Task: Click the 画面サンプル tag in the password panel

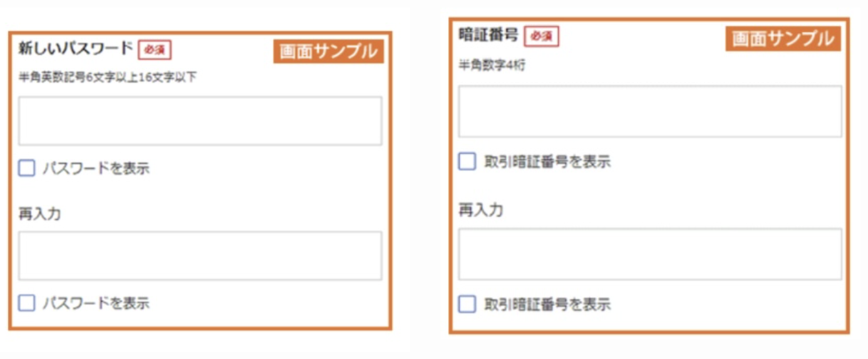Action: coord(328,51)
